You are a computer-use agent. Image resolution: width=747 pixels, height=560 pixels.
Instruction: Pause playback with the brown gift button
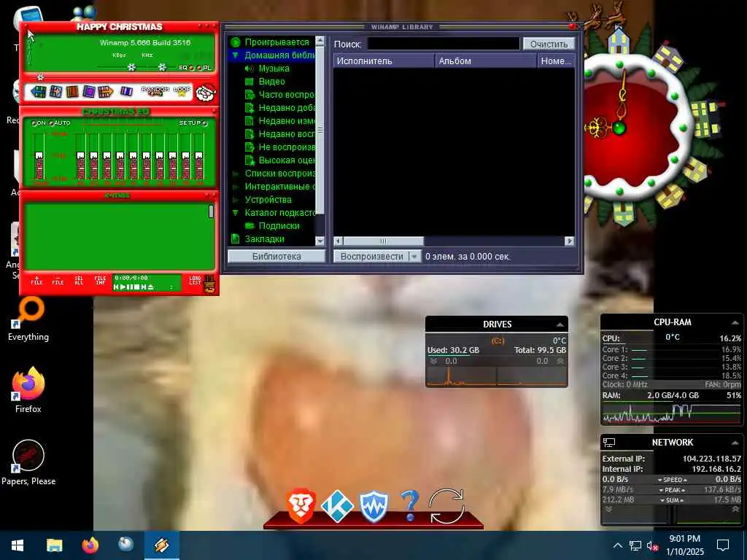(72, 91)
